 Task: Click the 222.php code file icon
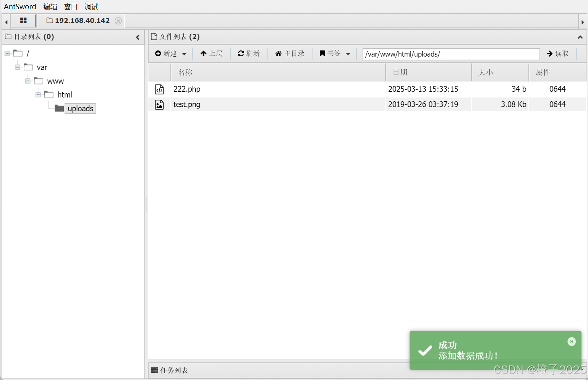(x=159, y=89)
